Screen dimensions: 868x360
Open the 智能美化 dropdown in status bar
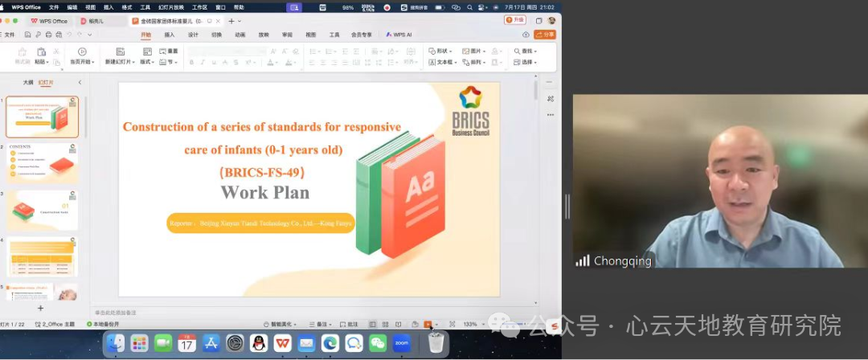coord(280,324)
